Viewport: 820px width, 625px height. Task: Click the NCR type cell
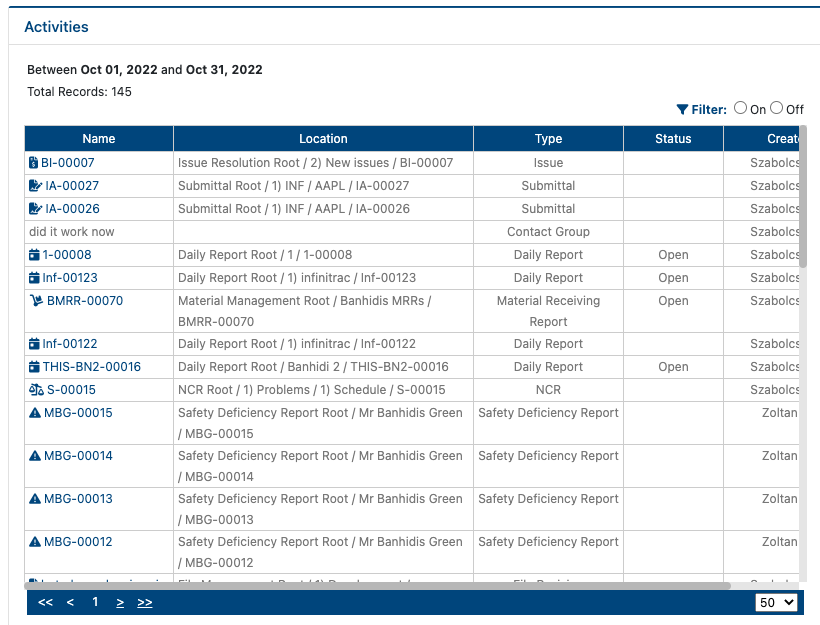[x=548, y=390]
